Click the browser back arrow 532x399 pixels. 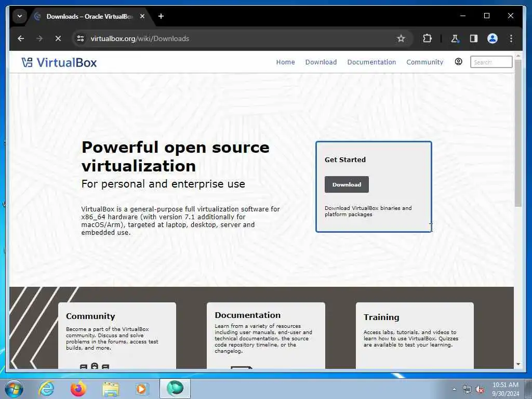coord(21,38)
